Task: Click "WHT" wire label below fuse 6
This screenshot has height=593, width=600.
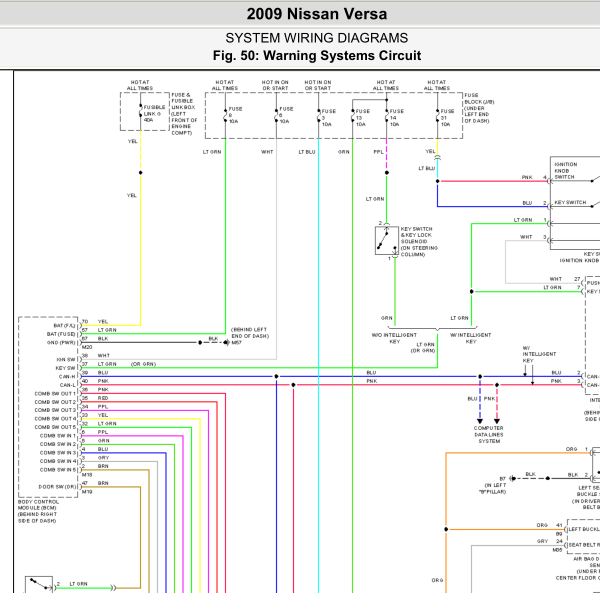Action: point(267,152)
